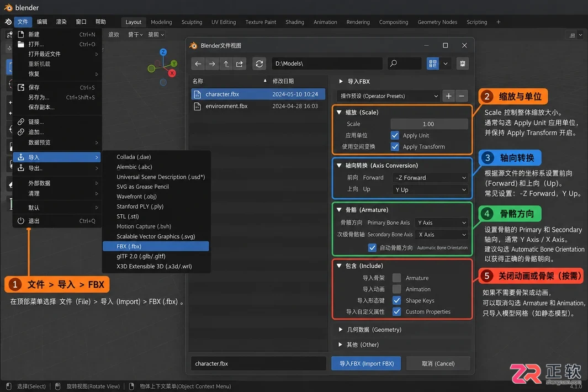Click the Save disk icon in File menu
This screenshot has height=392, width=588.
(21, 87)
